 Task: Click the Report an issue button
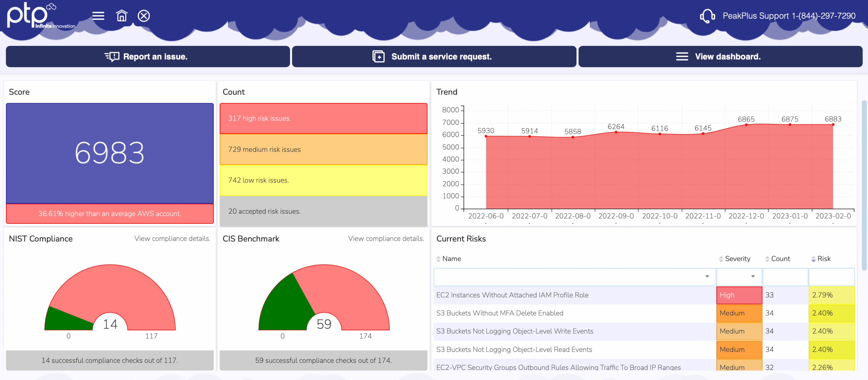pos(148,56)
